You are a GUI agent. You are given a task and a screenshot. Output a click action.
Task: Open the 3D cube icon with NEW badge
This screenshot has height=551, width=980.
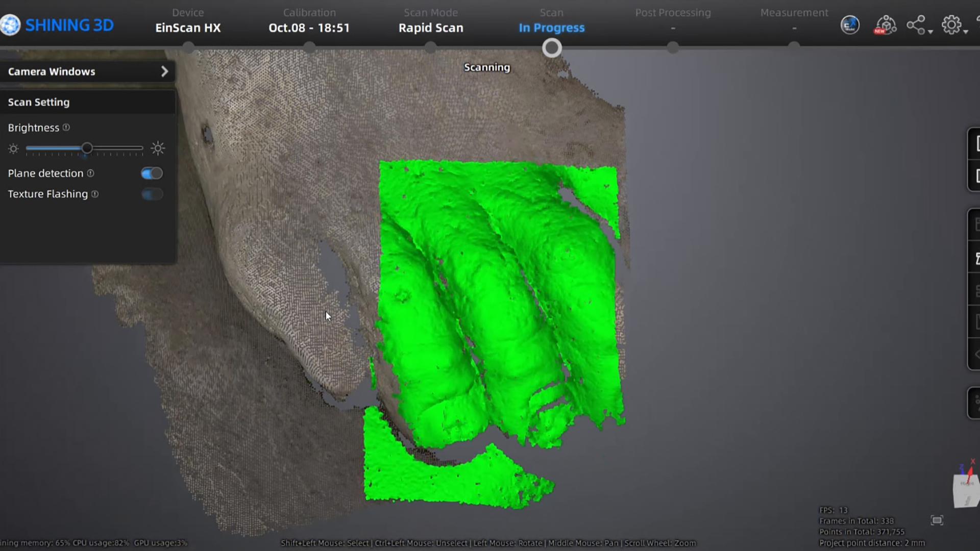[x=886, y=25]
